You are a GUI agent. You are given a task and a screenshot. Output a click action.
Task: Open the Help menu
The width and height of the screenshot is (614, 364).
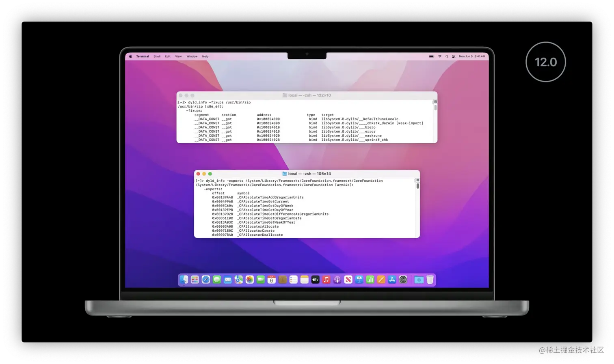click(205, 56)
